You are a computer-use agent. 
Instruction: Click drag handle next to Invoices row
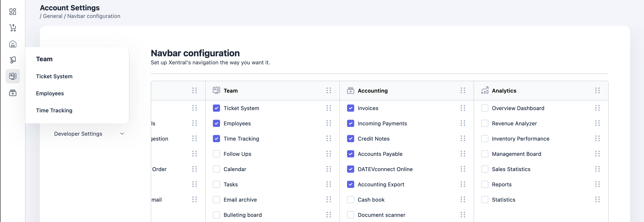point(462,108)
